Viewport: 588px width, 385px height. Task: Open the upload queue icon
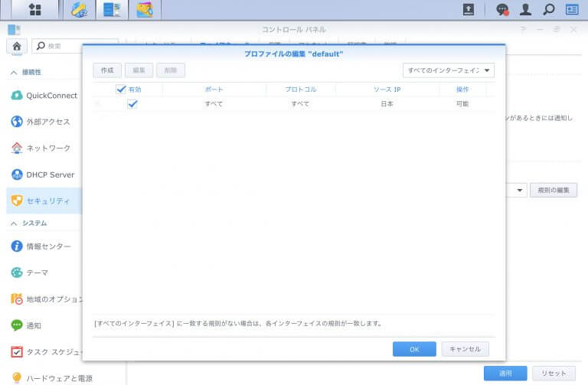pos(469,9)
